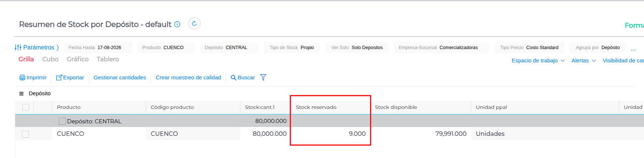Select the CUENCO row checkbox
Image resolution: width=644 pixels, height=158 pixels.
click(x=25, y=134)
